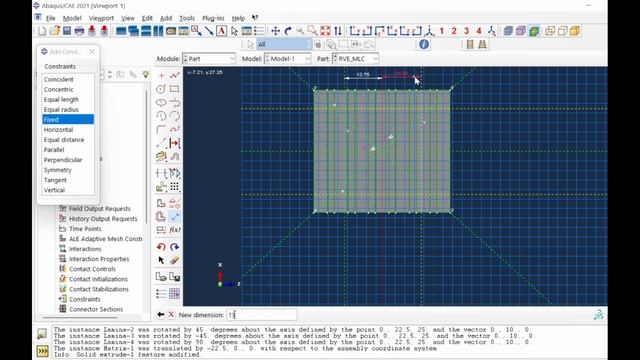
Task: Select the sketch eraser delete tool
Action: tap(175, 260)
